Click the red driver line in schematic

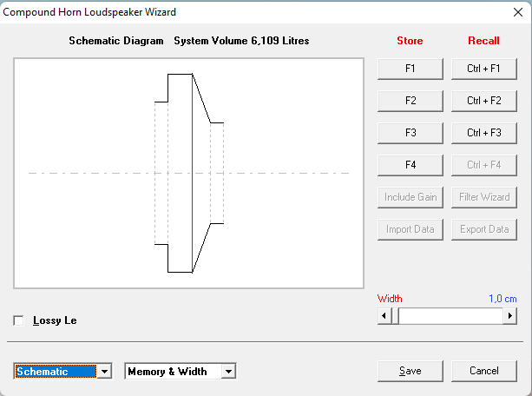192,173
